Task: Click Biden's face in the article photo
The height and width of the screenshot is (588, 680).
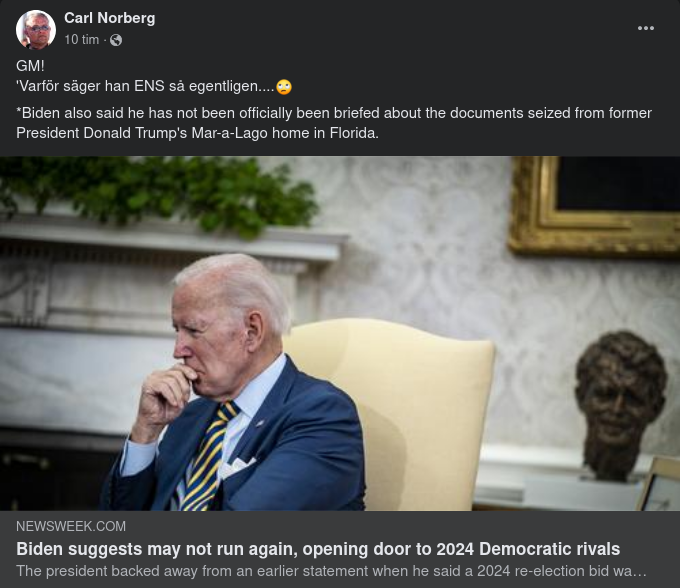Action: coord(204,343)
